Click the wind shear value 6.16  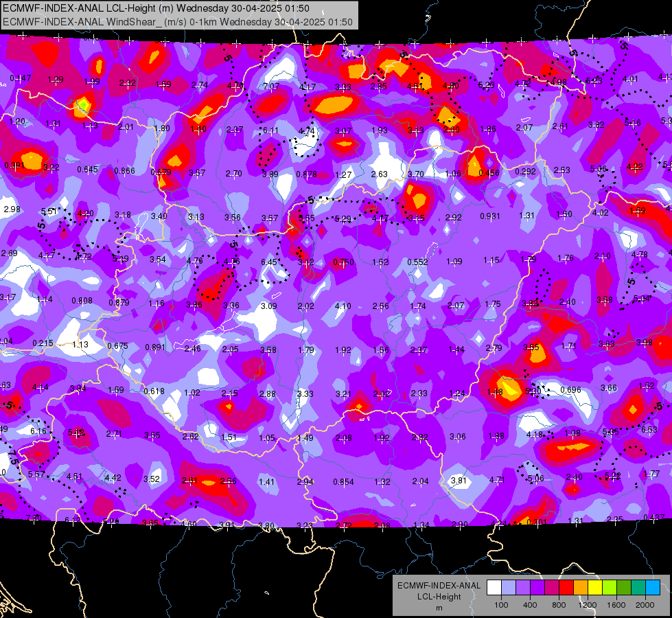point(38,431)
